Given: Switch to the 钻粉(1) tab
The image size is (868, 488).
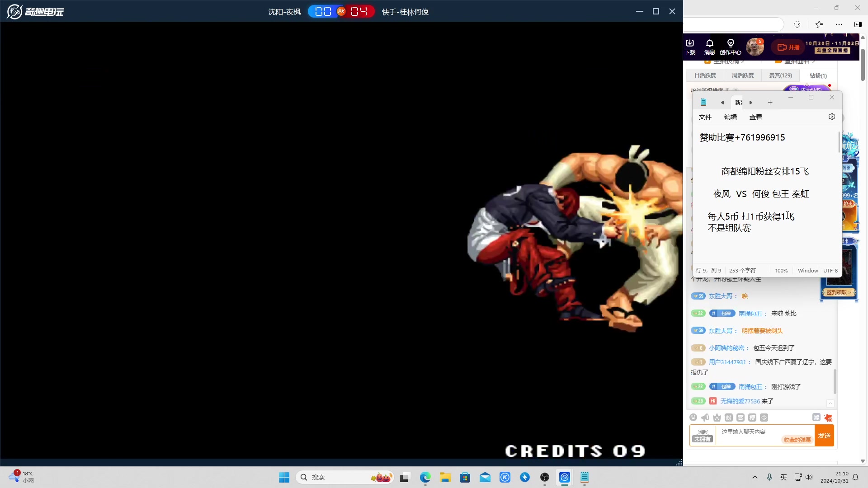Looking at the screenshot, I should [x=818, y=75].
